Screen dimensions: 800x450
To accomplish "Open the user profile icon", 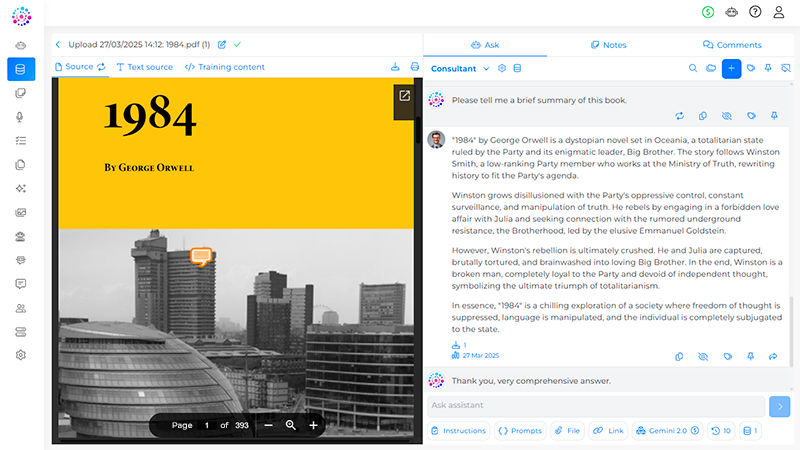I will (779, 12).
